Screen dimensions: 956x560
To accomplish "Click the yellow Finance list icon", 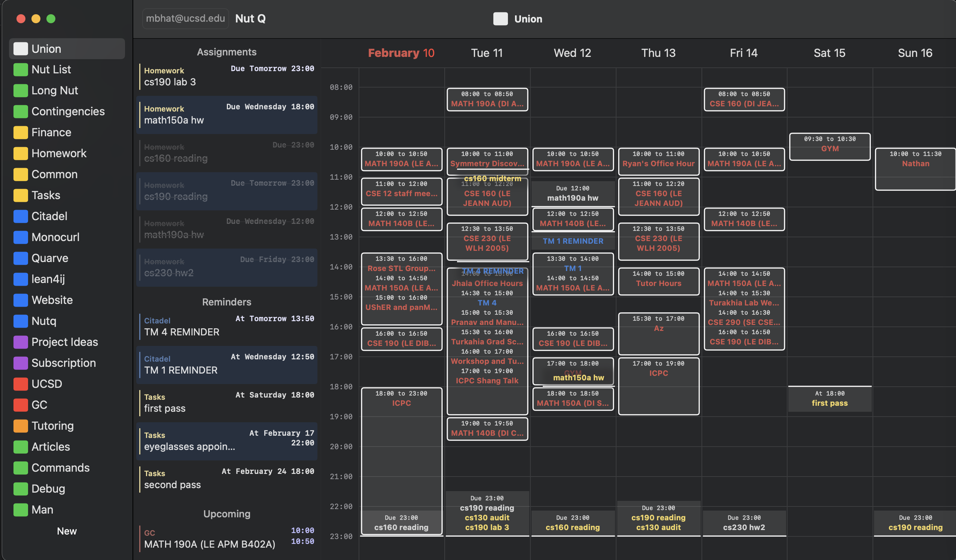I will pos(21,133).
